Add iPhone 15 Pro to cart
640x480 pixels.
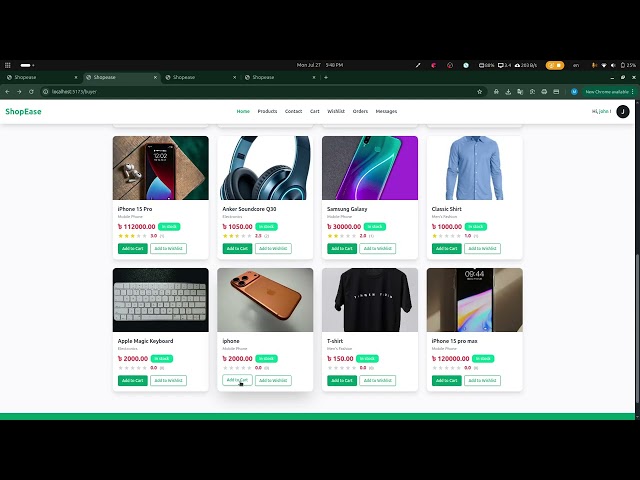click(133, 248)
